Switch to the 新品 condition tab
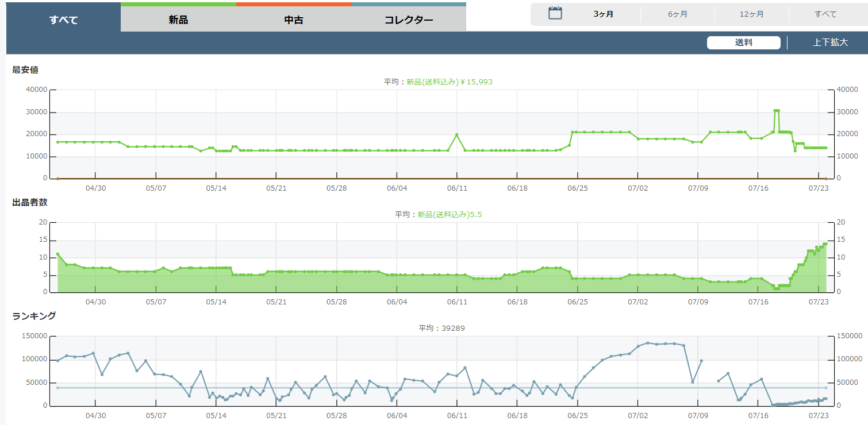Image resolution: width=868 pixels, height=425 pixels. [x=178, y=20]
